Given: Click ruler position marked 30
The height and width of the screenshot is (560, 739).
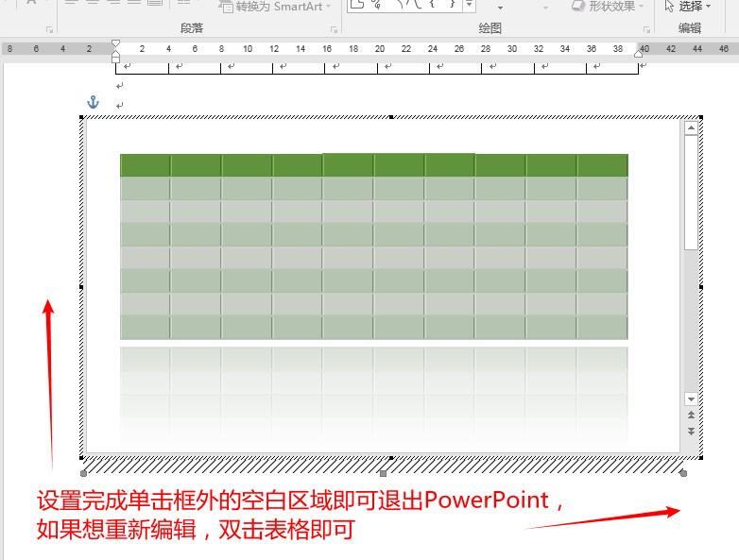Looking at the screenshot, I should click(512, 48).
